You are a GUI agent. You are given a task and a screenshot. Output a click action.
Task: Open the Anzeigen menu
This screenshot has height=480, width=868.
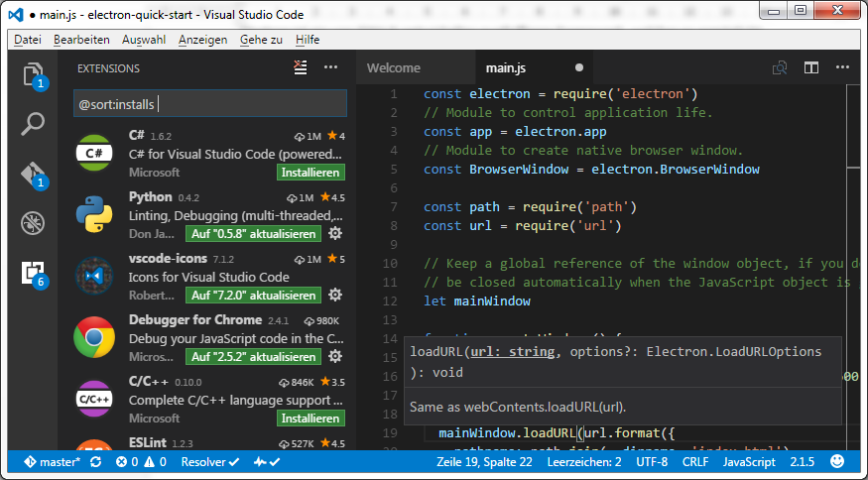pyautogui.click(x=202, y=40)
